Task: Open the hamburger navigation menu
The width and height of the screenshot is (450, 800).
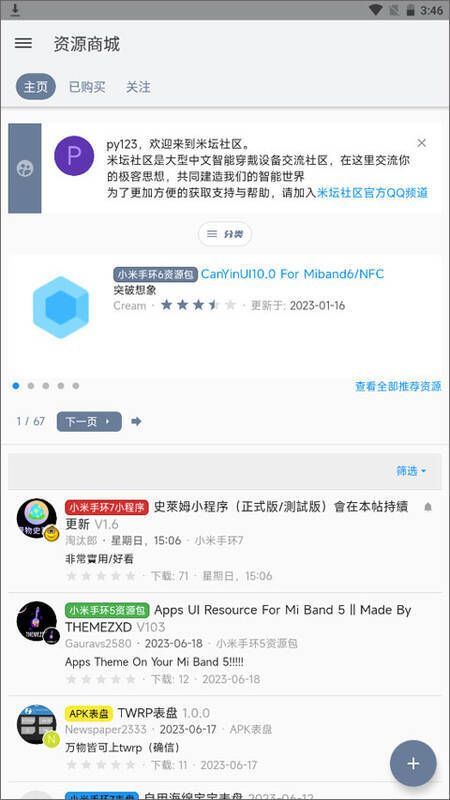Action: click(23, 43)
